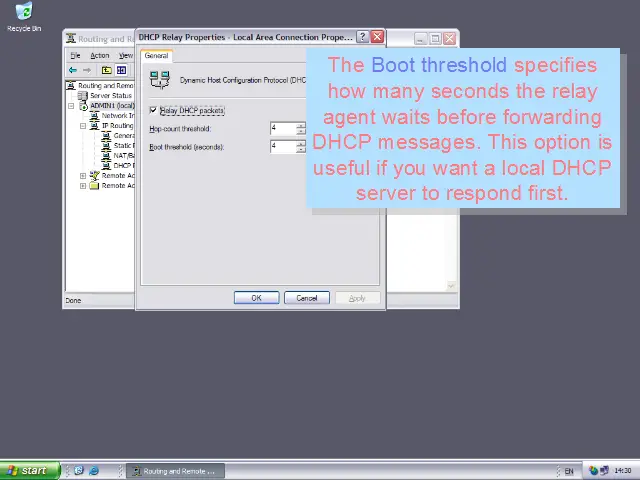Click the Help question mark button
The height and width of the screenshot is (480, 640).
(x=362, y=37)
